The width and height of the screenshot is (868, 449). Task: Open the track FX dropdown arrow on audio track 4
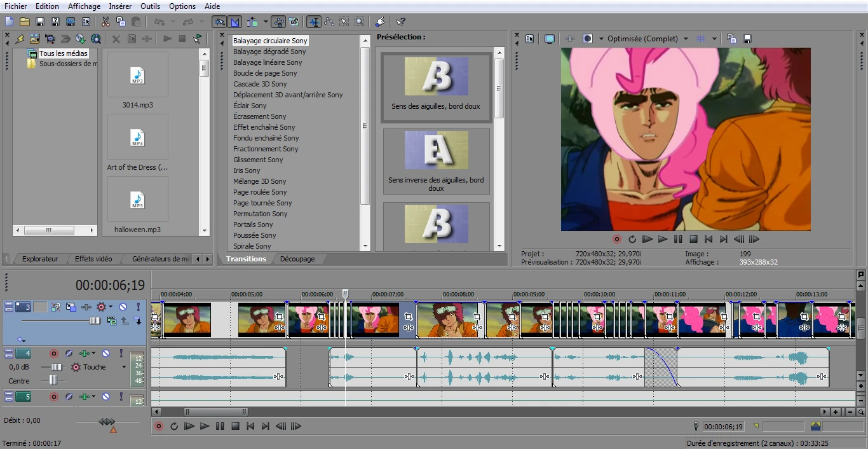click(x=93, y=353)
